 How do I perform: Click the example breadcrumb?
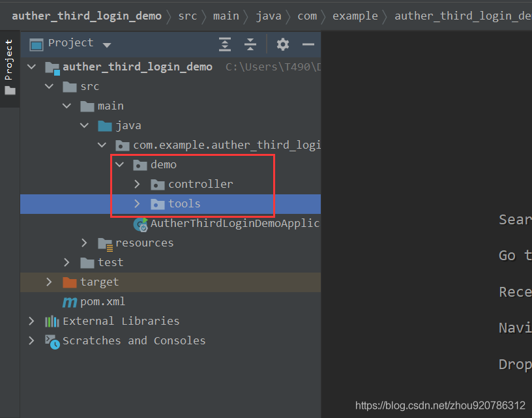pyautogui.click(x=355, y=16)
